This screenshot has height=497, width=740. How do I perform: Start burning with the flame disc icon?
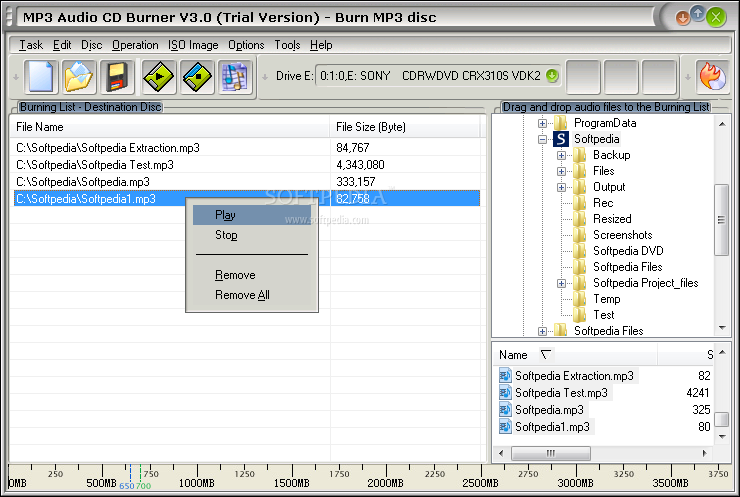click(x=712, y=76)
